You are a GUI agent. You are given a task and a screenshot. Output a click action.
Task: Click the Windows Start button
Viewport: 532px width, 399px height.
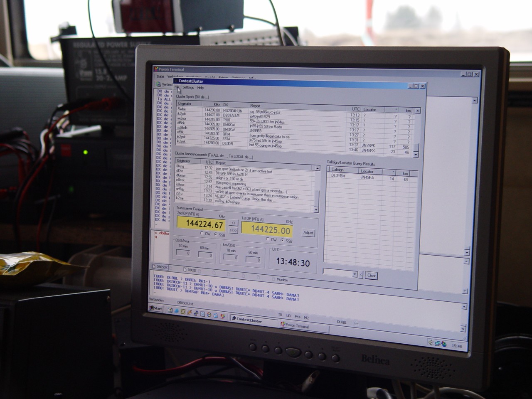pyautogui.click(x=156, y=308)
